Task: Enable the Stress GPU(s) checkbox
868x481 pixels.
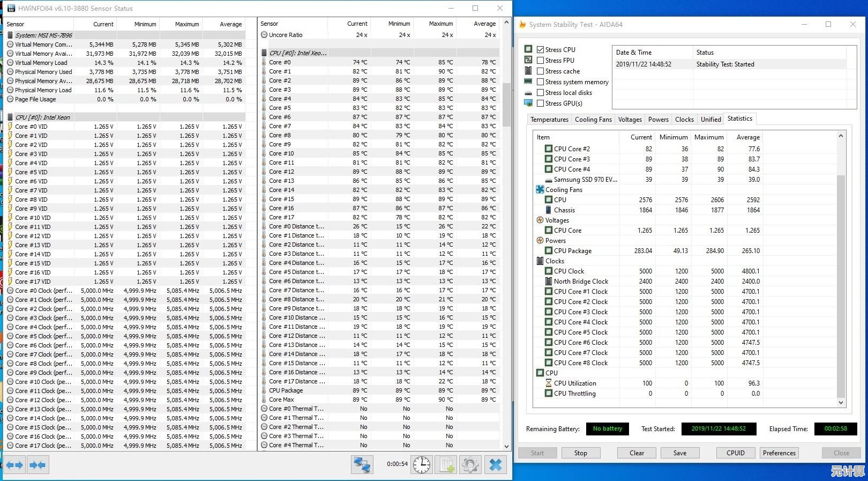Action: coord(541,103)
